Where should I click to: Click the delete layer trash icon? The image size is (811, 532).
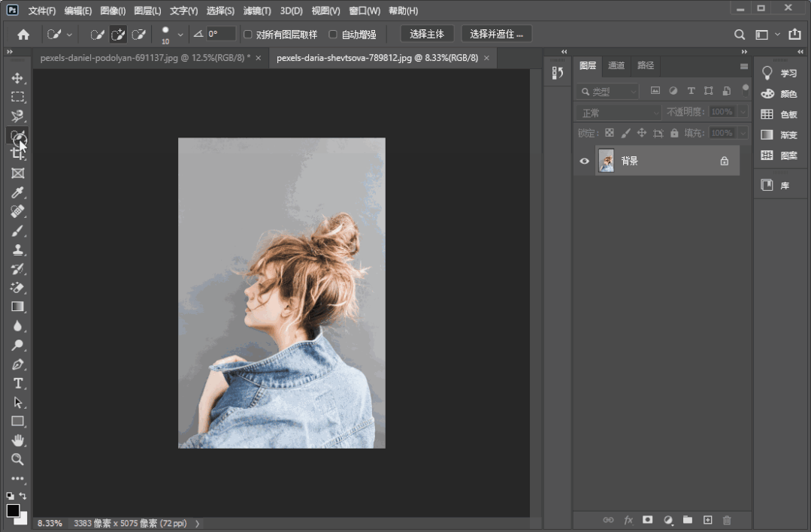[726, 520]
